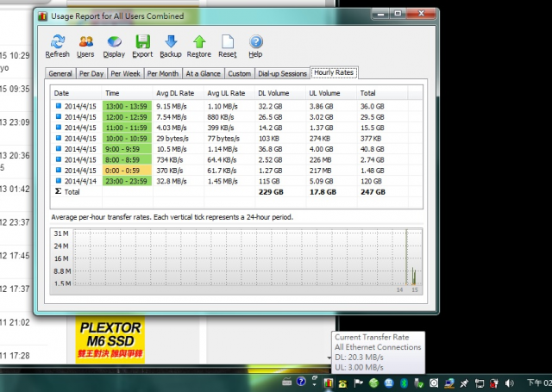Image resolution: width=552 pixels, height=392 pixels.
Task: Open the Users selection icon
Action: pos(85,46)
